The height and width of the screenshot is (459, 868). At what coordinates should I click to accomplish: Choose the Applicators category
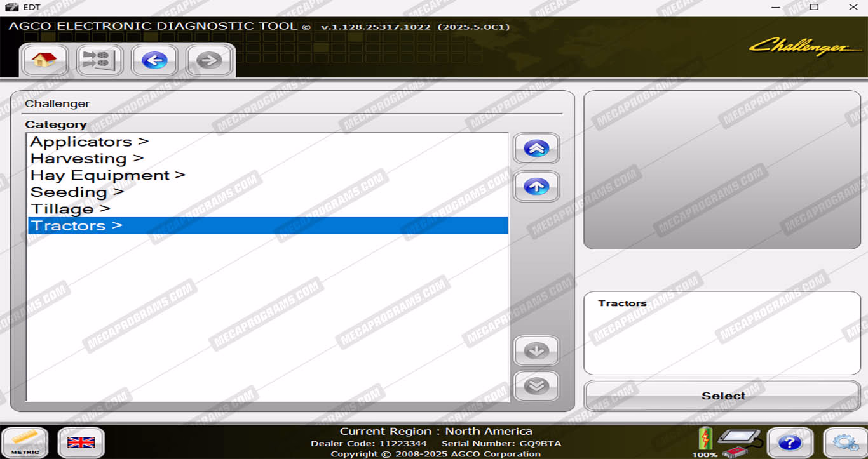[x=268, y=142]
